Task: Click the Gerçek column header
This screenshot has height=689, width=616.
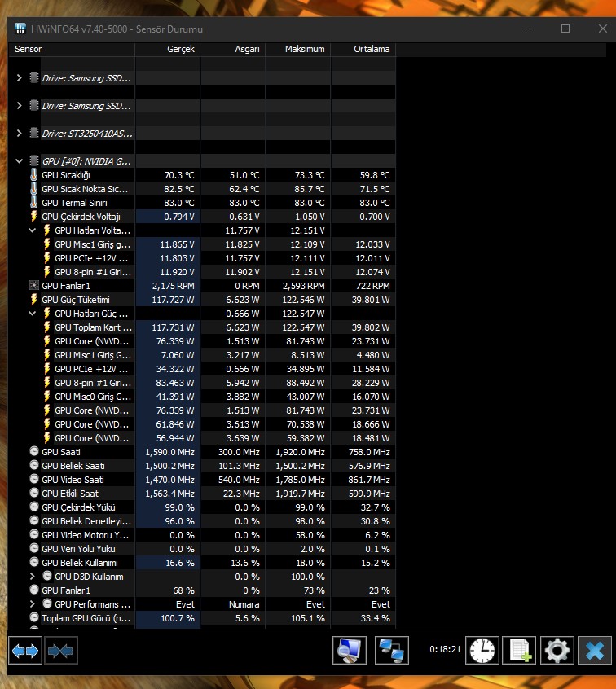Action: click(x=168, y=49)
